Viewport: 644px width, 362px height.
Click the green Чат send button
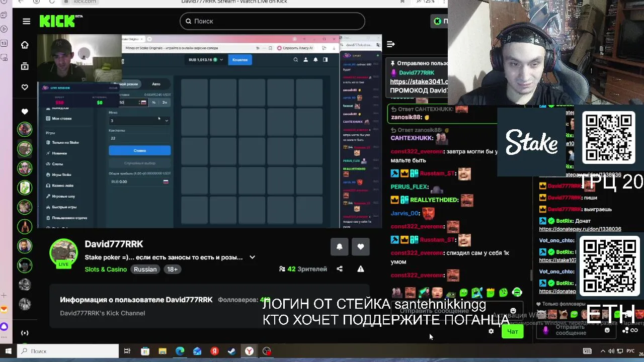[x=513, y=332]
